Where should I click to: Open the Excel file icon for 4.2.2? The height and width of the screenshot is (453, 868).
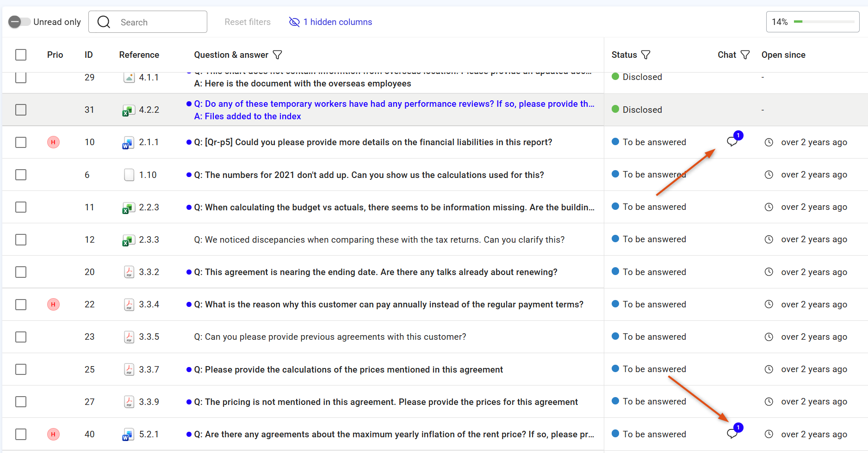129,110
